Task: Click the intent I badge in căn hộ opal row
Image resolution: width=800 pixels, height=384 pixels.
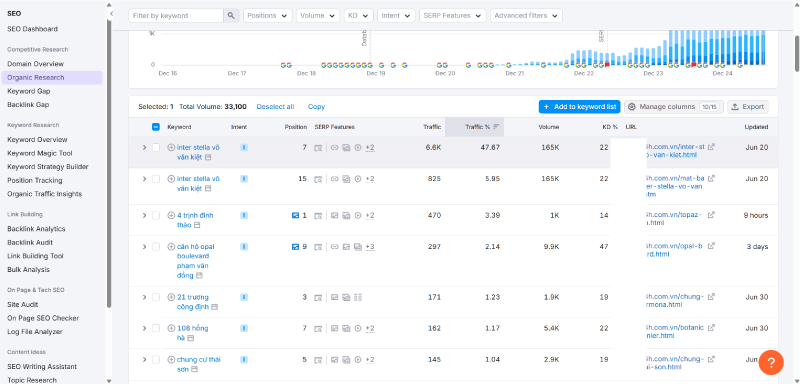Action: (244, 247)
